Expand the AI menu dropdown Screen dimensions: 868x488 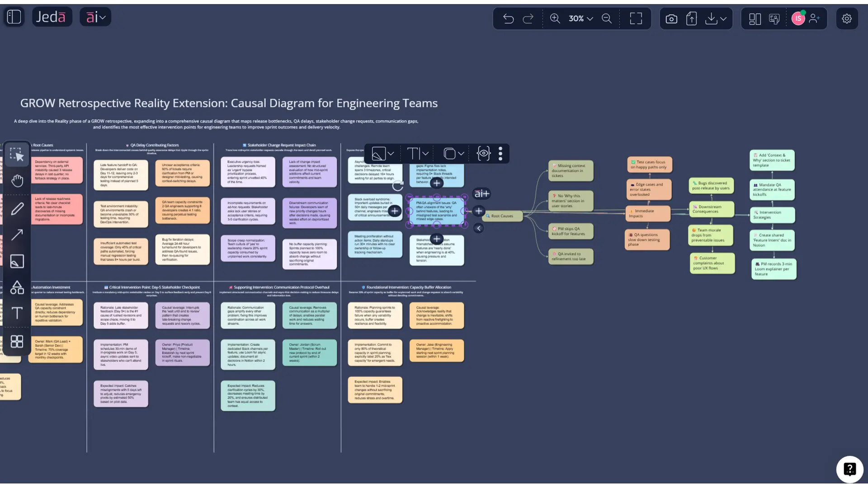pyautogui.click(x=95, y=17)
